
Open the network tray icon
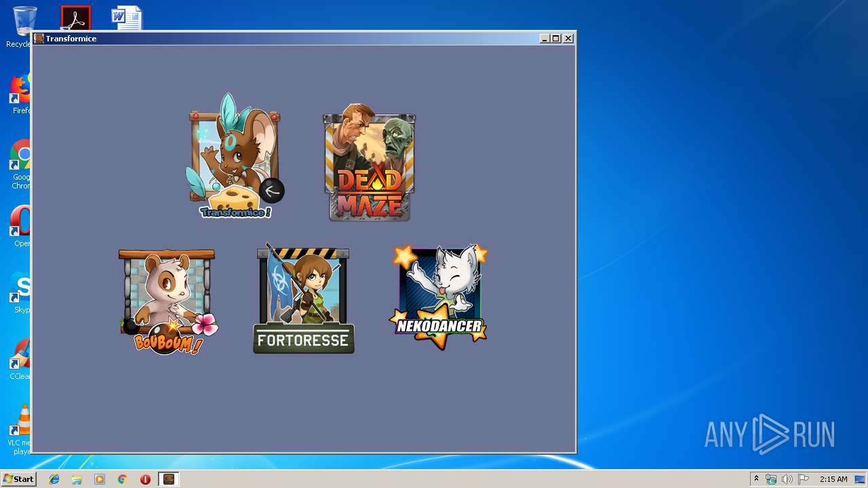point(771,479)
